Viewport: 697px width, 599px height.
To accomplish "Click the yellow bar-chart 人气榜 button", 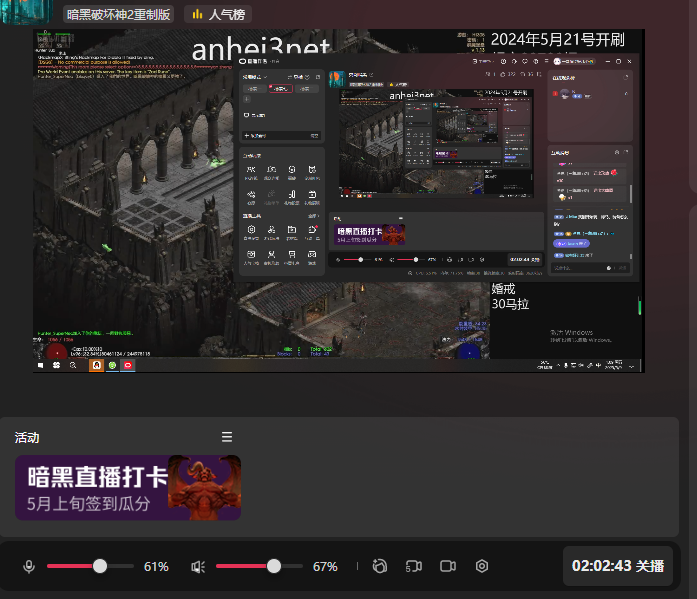I will [x=218, y=14].
